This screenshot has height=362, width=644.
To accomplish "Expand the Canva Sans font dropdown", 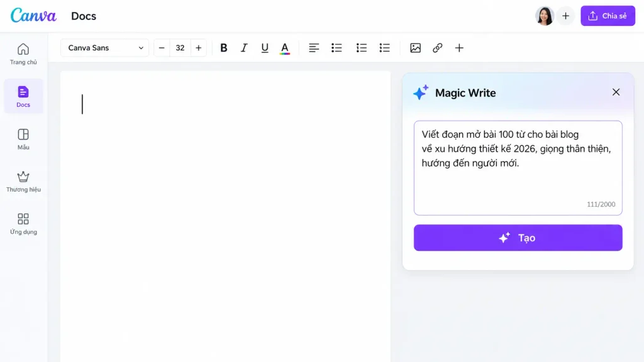I will 105,48.
